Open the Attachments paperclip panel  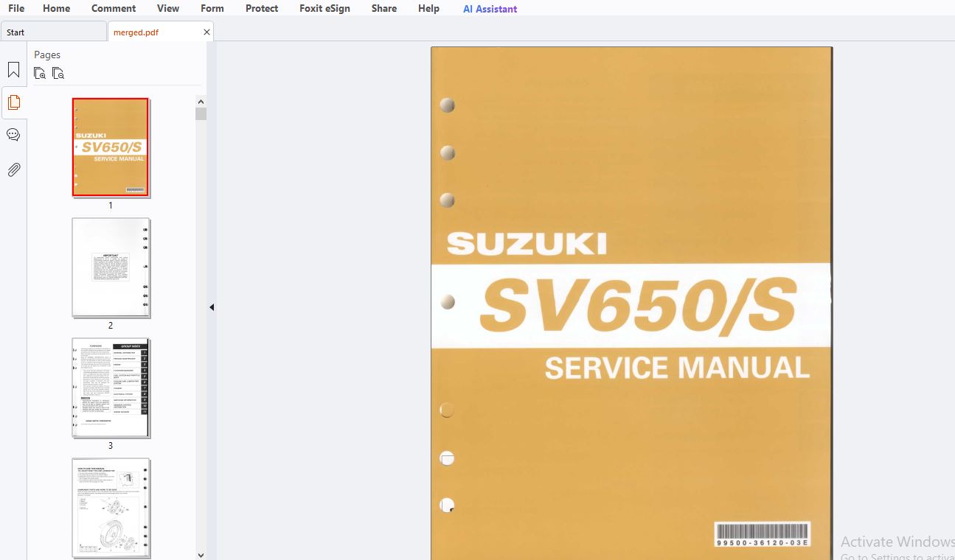click(x=13, y=170)
